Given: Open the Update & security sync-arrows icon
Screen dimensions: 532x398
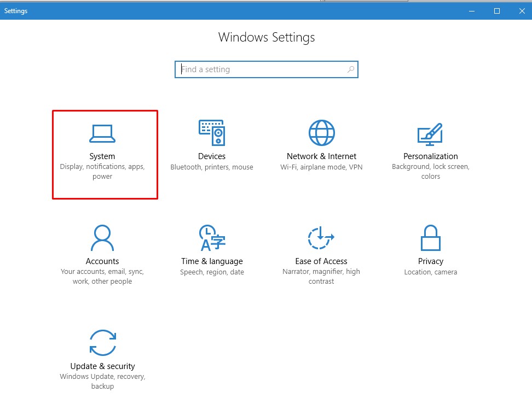Looking at the screenshot, I should (x=103, y=343).
